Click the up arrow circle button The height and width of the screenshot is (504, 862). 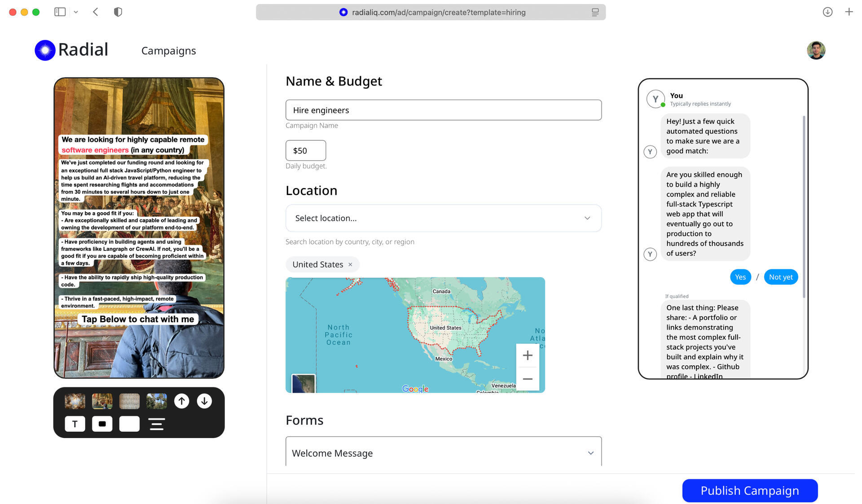181,401
